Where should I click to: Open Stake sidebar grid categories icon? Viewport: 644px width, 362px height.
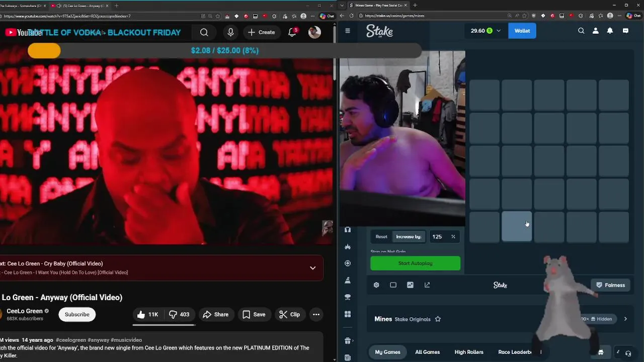pos(347,314)
